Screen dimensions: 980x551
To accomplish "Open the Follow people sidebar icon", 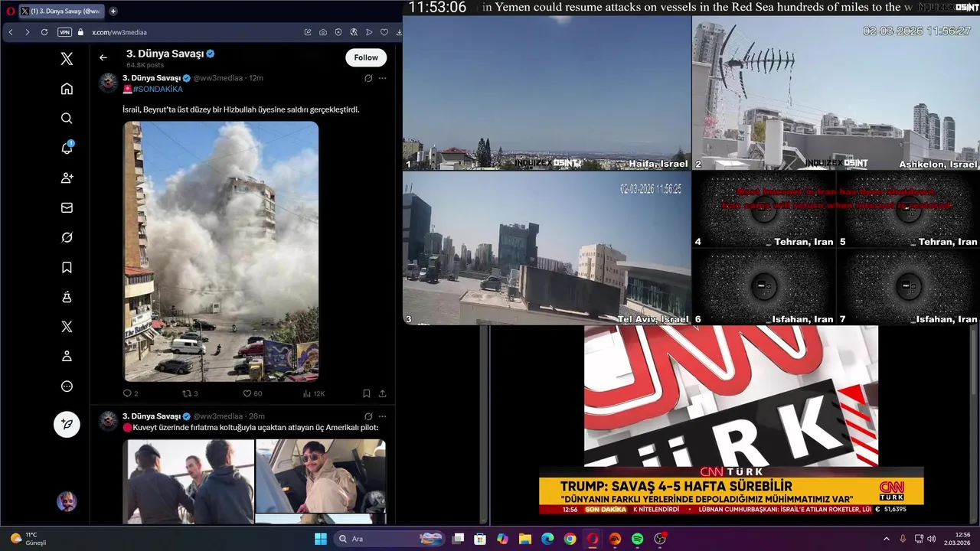I will (x=67, y=178).
